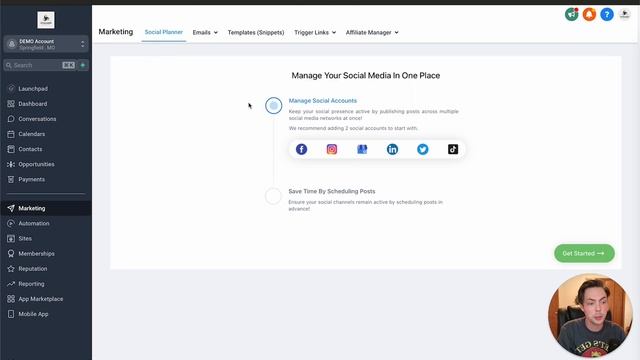Screen dimensions: 640x360
Task: Click the Save Time By Scheduling Posts heading
Action: [x=332, y=191]
